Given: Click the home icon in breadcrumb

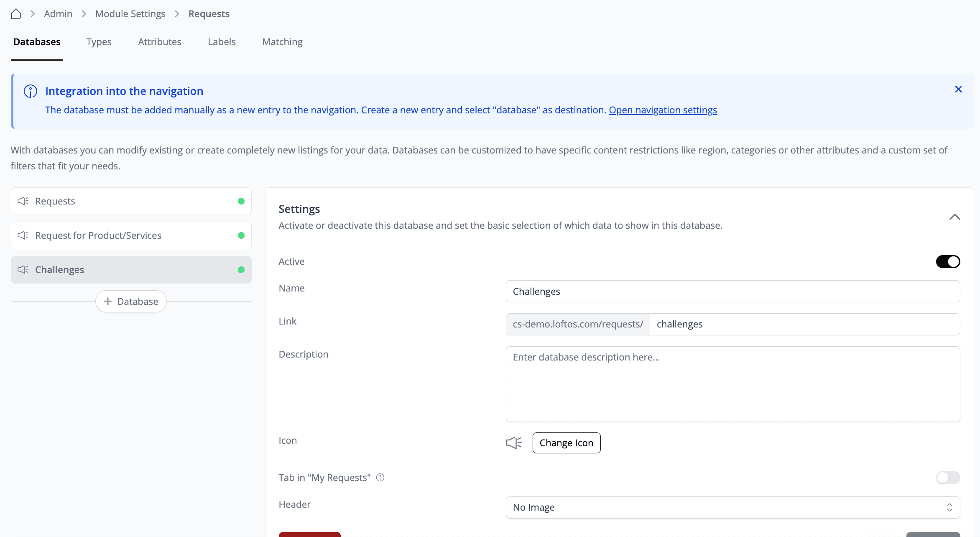Looking at the screenshot, I should [x=16, y=14].
